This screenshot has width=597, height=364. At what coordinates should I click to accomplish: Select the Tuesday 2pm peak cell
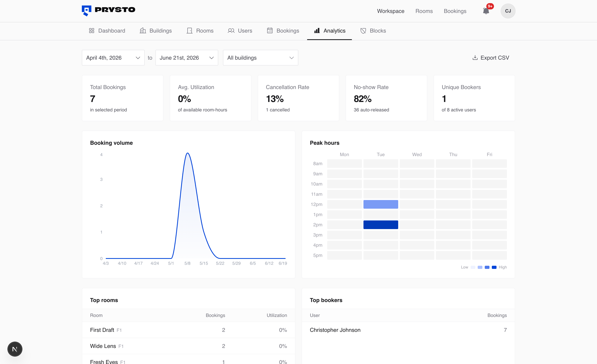tap(381, 225)
